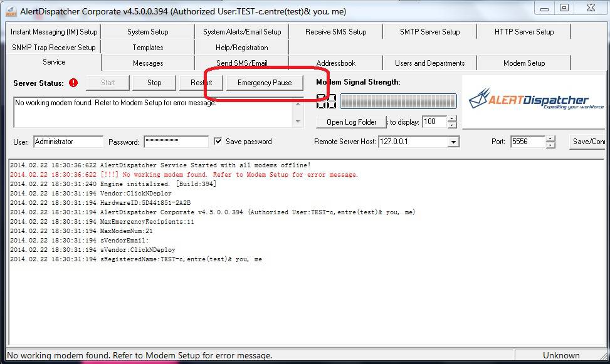Screen dimensions: 610x364
Task: Select the 'HardwareID:5D441851-2A2B' log line
Action: click(100, 202)
